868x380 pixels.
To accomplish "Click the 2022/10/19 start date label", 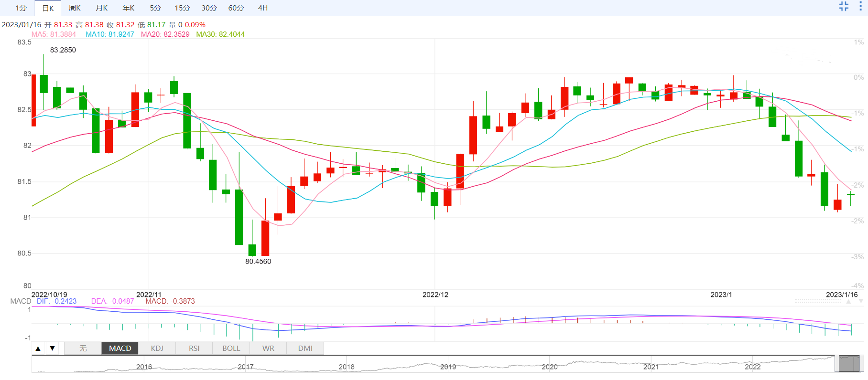I will (x=49, y=295).
